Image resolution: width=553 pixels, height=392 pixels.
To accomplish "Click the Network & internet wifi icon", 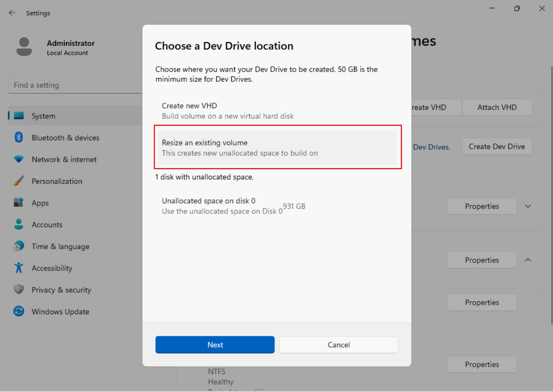I will (x=18, y=159).
